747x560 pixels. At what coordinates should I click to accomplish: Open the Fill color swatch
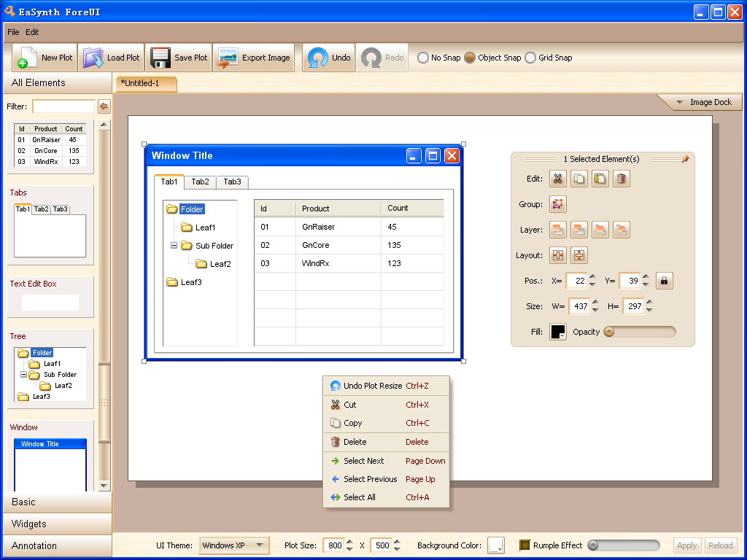(557, 332)
